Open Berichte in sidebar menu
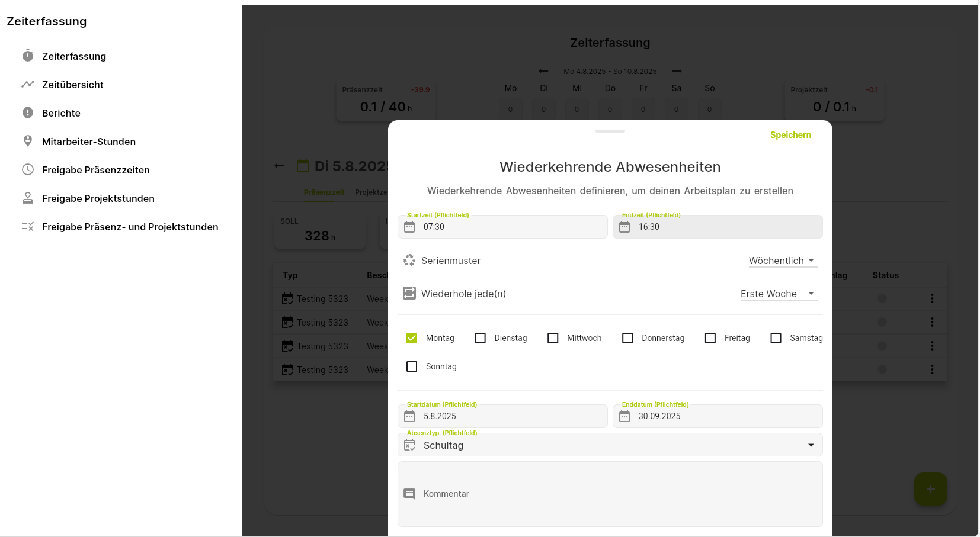Viewport: 980px width, 537px height. pyautogui.click(x=61, y=113)
